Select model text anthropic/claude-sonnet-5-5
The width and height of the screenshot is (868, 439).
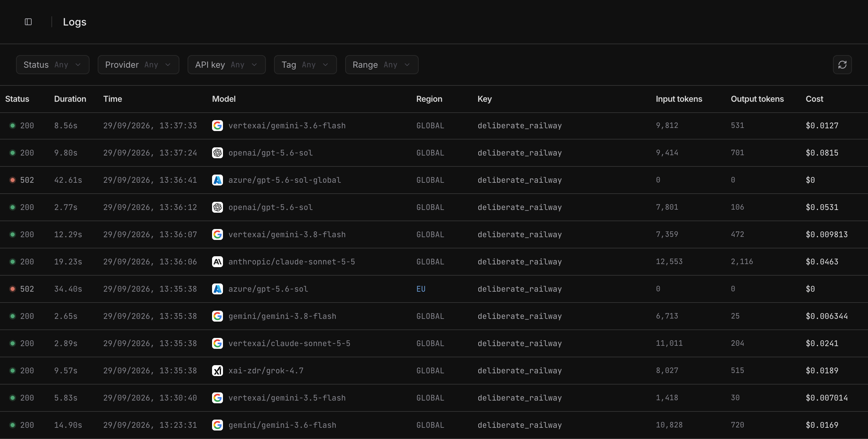click(x=292, y=262)
